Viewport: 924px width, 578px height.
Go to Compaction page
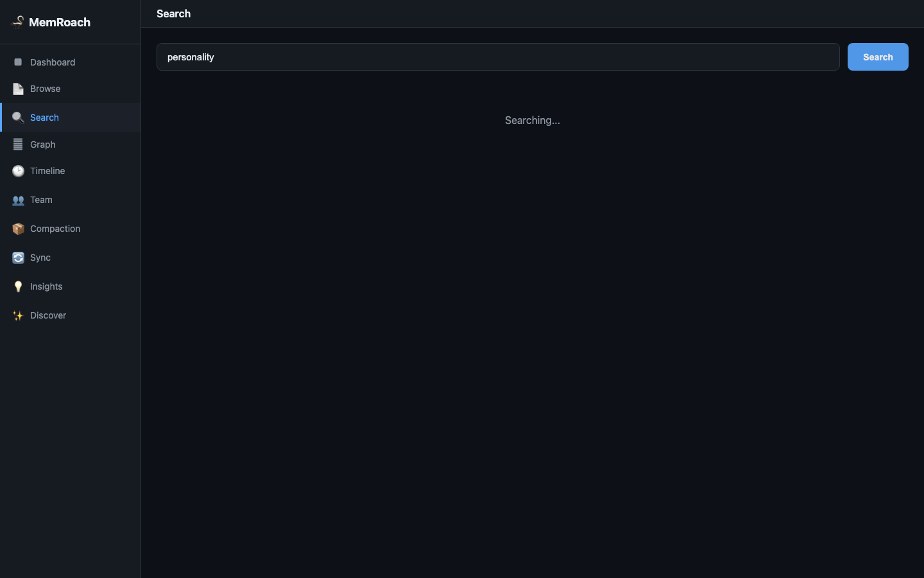pos(71,229)
